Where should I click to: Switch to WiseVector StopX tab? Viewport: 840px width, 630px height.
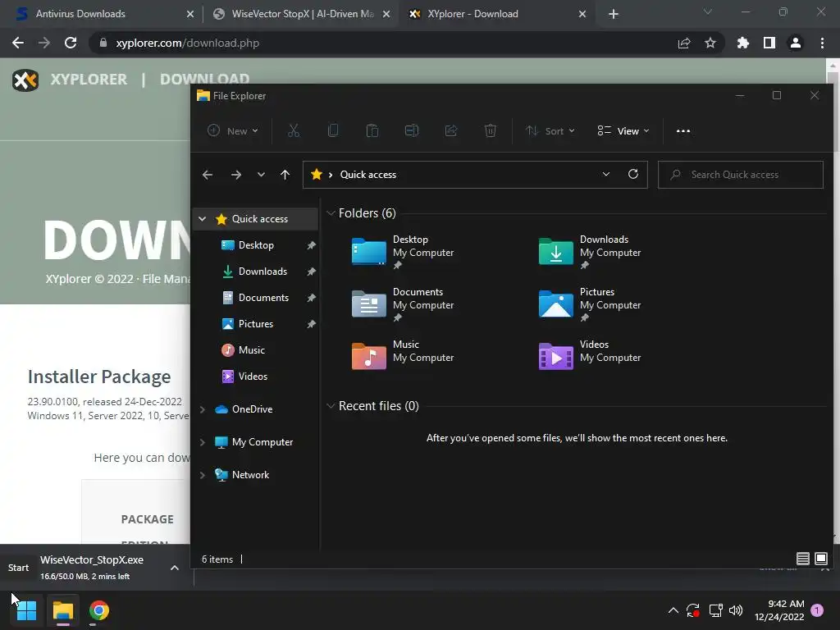303,14
